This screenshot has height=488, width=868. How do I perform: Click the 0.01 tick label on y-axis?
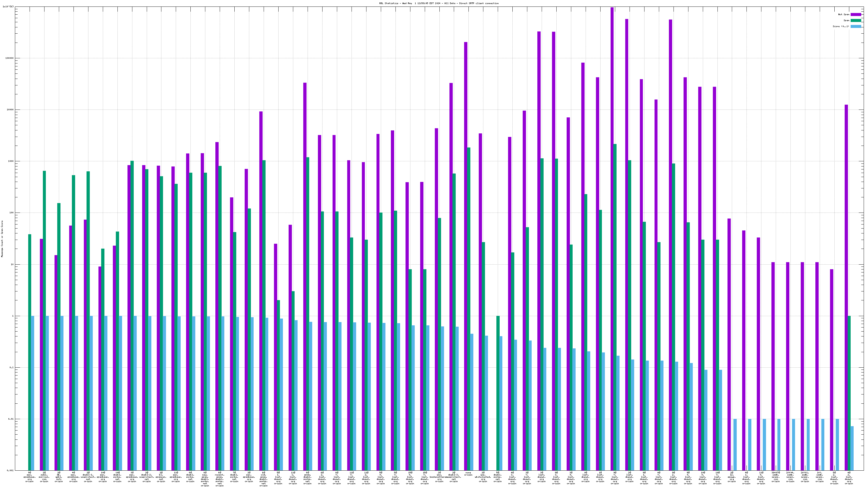pos(11,419)
